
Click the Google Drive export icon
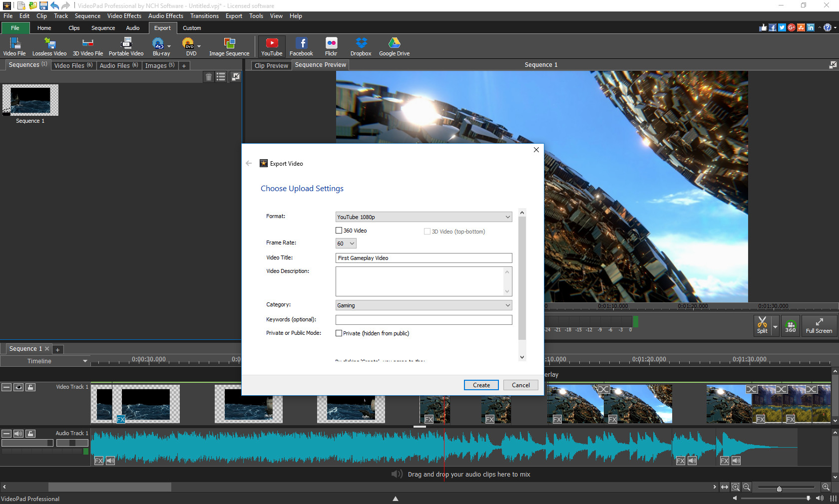click(394, 46)
